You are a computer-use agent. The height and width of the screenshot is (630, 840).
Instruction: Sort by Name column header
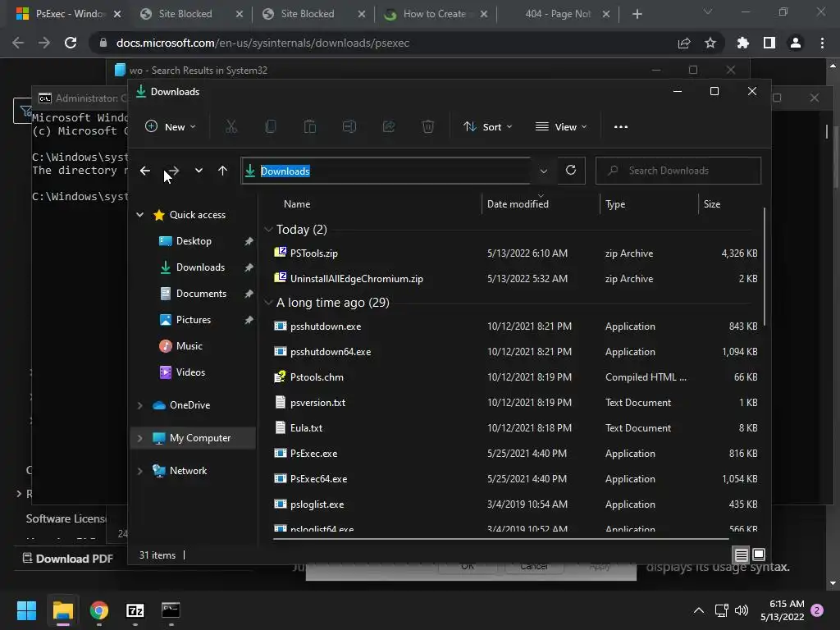[297, 204]
